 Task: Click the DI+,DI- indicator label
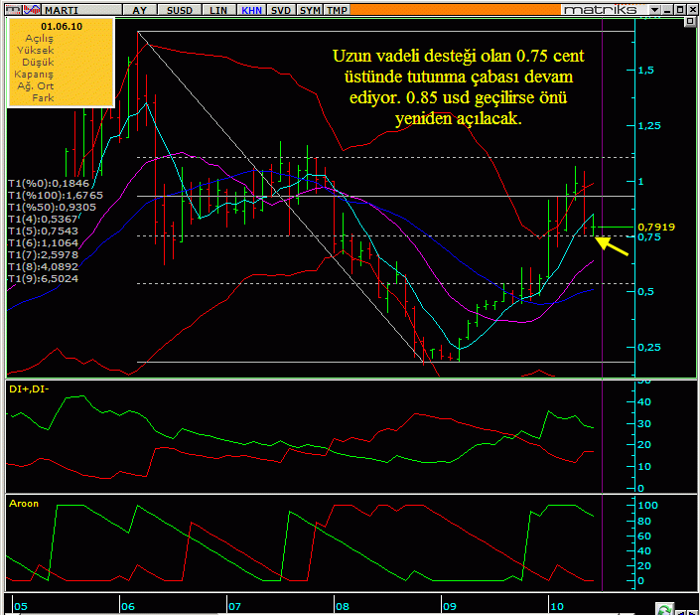30,388
